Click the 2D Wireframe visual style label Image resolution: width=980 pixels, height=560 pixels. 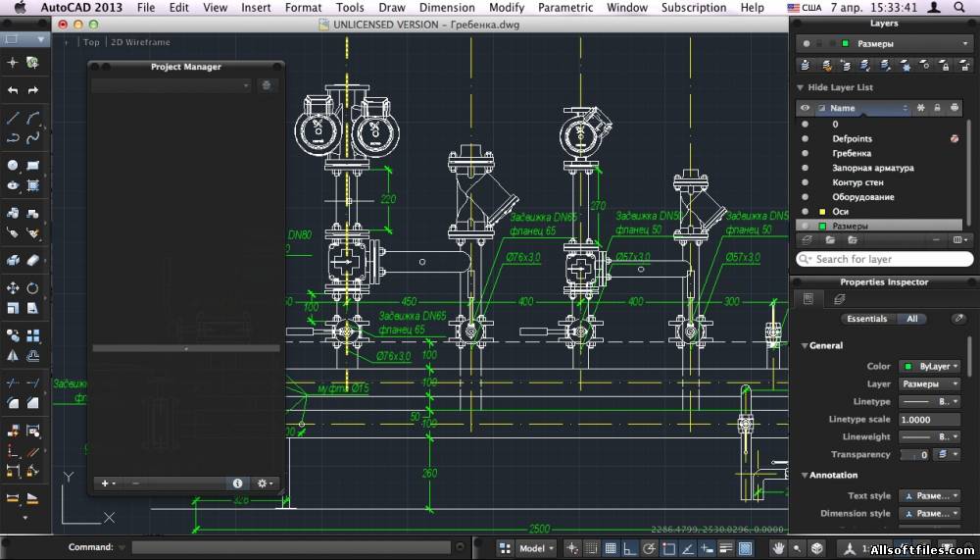point(140,42)
